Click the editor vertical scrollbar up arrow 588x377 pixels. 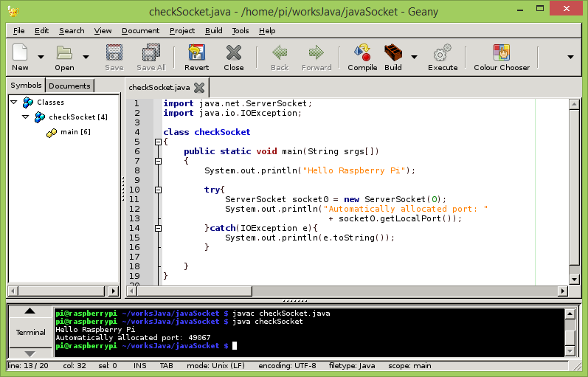click(574, 104)
